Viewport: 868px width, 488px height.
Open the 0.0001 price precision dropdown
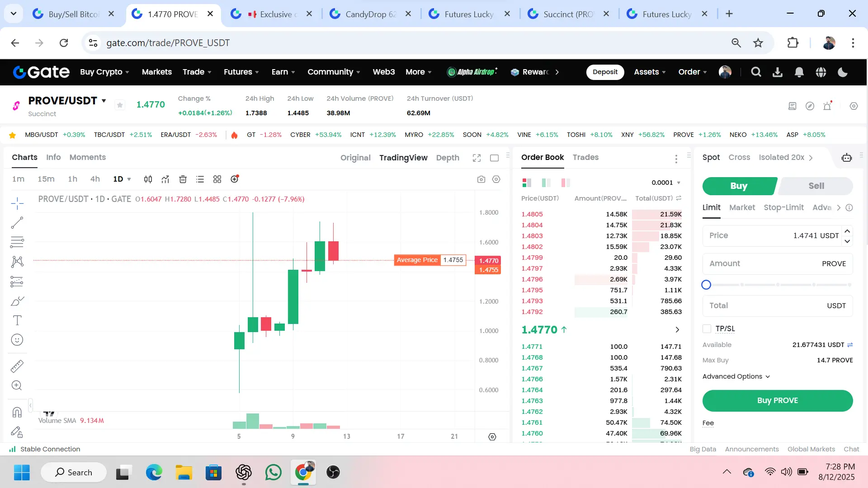click(666, 183)
